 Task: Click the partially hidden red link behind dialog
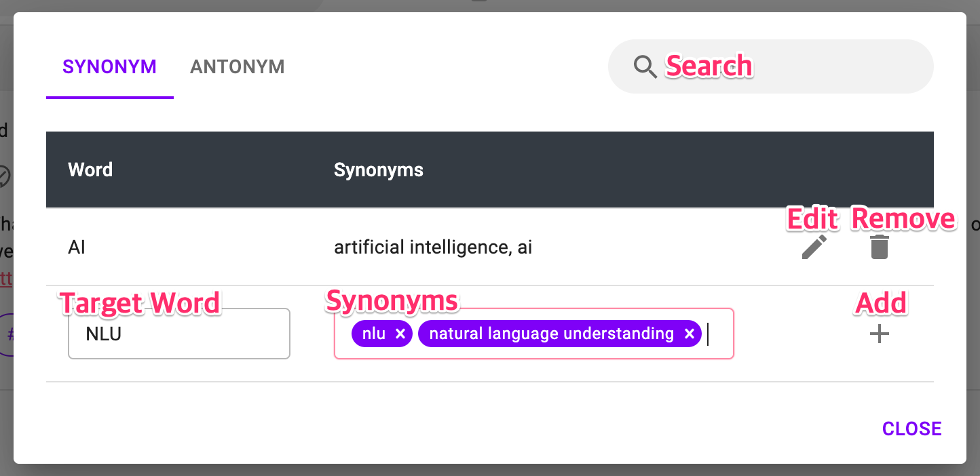click(6, 279)
